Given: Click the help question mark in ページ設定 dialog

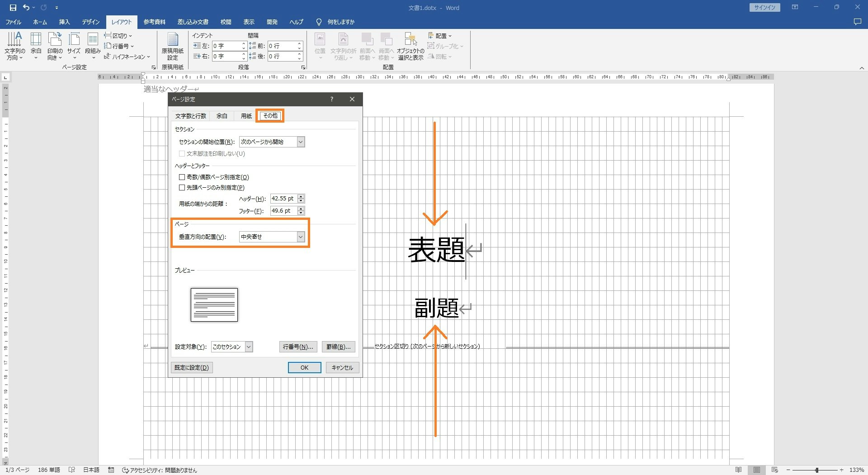Looking at the screenshot, I should pyautogui.click(x=332, y=99).
